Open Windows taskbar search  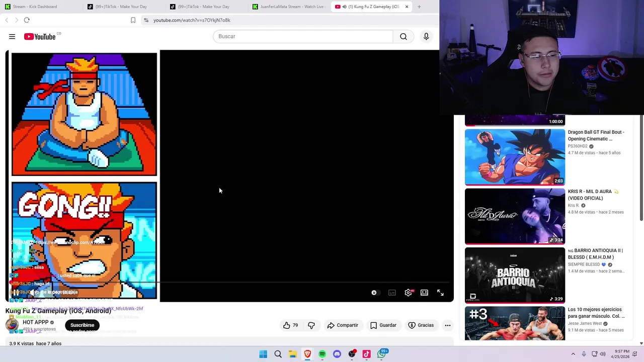(x=278, y=354)
